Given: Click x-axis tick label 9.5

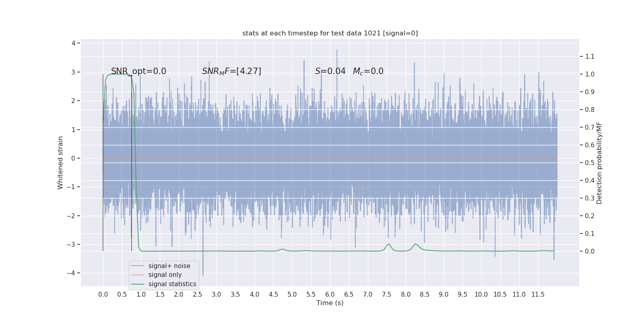Looking at the screenshot, I should 462,294.
